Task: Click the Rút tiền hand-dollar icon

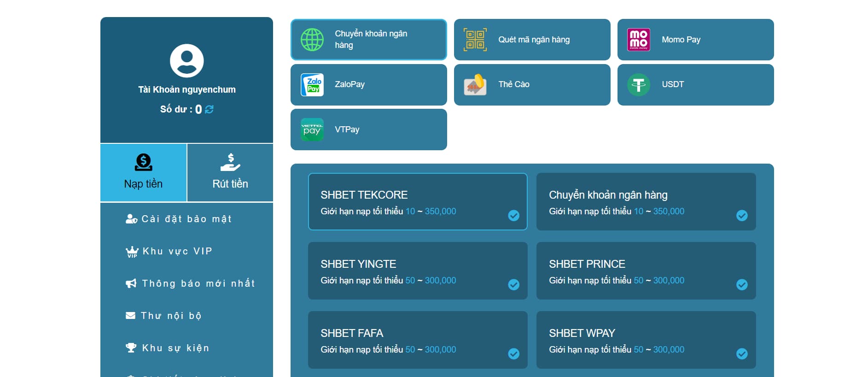Action: pos(230,162)
